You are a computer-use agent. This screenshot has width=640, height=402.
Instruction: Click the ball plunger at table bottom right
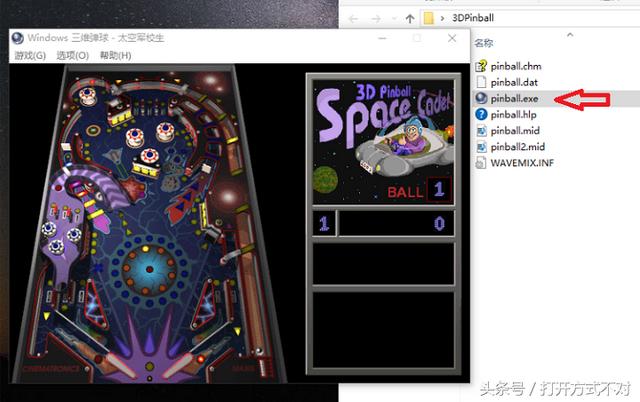coord(265,366)
